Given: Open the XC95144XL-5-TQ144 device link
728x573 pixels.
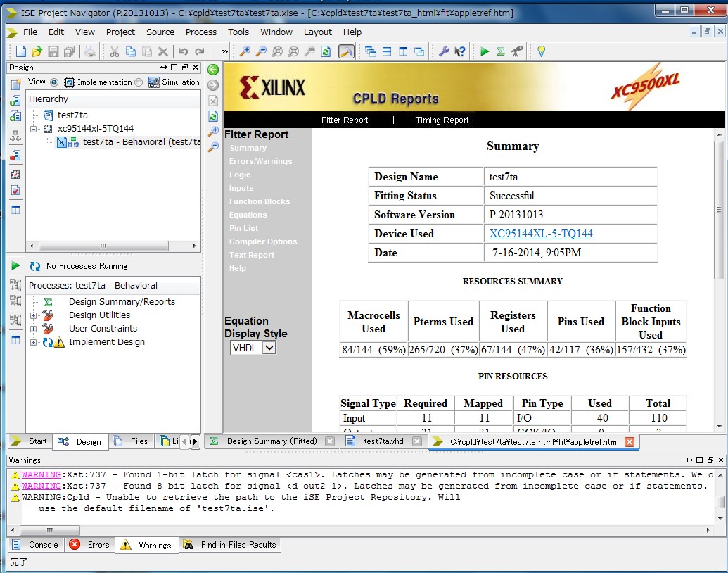Looking at the screenshot, I should tap(541, 233).
